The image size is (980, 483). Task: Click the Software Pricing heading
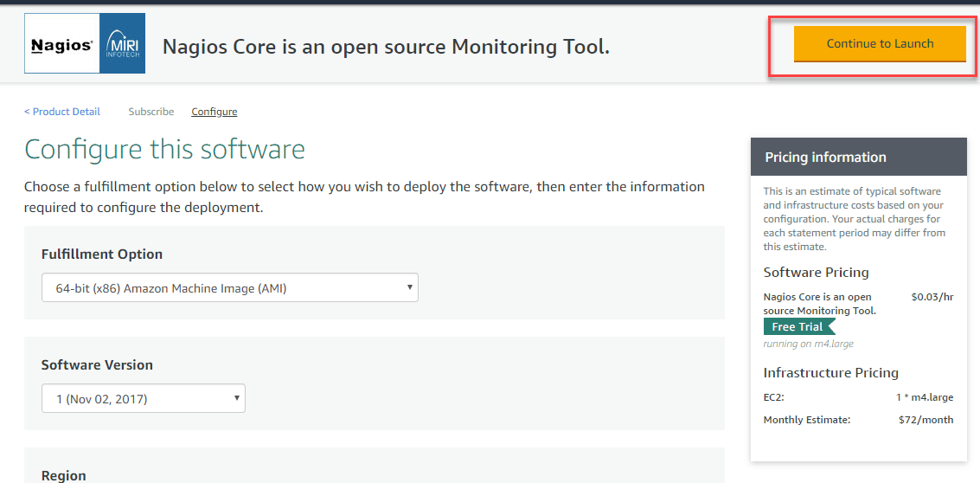tap(816, 273)
